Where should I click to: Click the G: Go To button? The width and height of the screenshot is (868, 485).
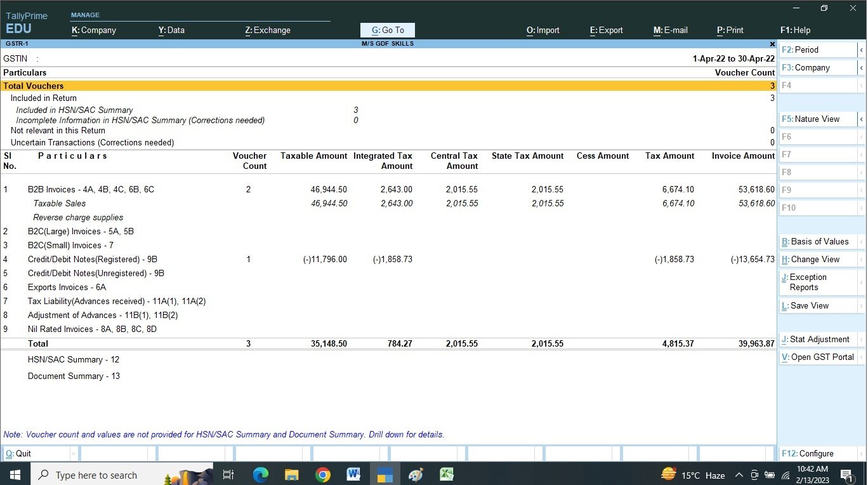(387, 30)
